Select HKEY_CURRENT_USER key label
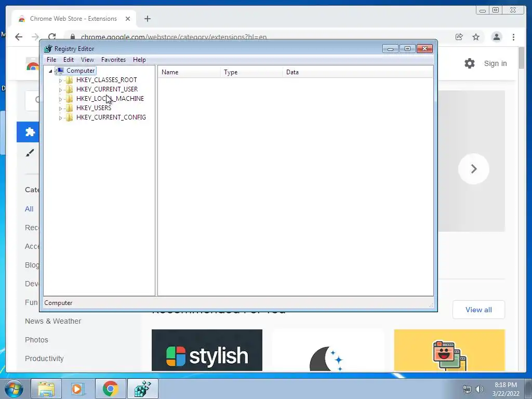This screenshot has height=399, width=532. coord(107,89)
